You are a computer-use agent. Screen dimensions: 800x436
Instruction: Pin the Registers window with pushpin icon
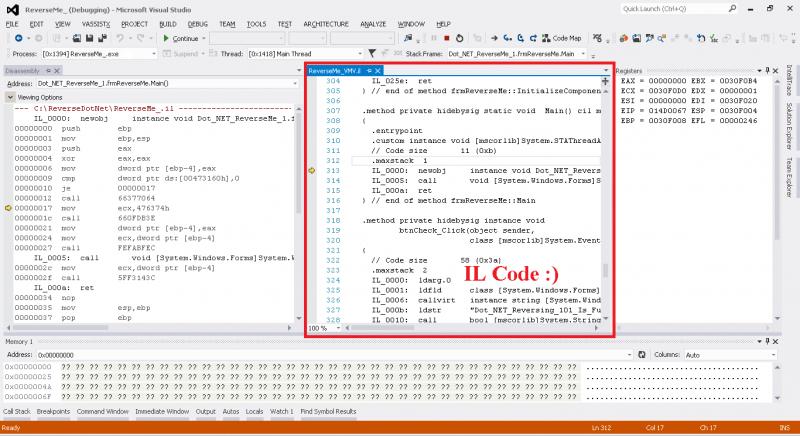point(767,70)
